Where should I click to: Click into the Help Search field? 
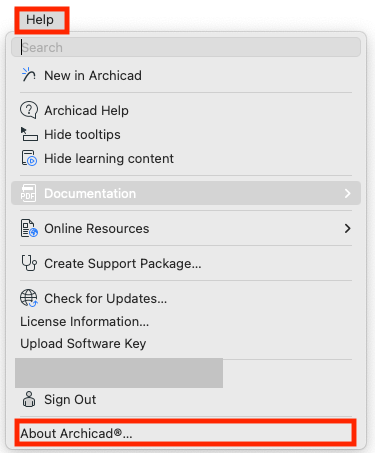coord(186,47)
